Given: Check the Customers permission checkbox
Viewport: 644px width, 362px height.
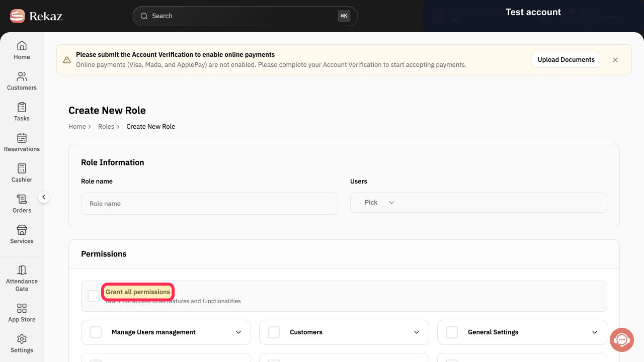Looking at the screenshot, I should pyautogui.click(x=274, y=332).
